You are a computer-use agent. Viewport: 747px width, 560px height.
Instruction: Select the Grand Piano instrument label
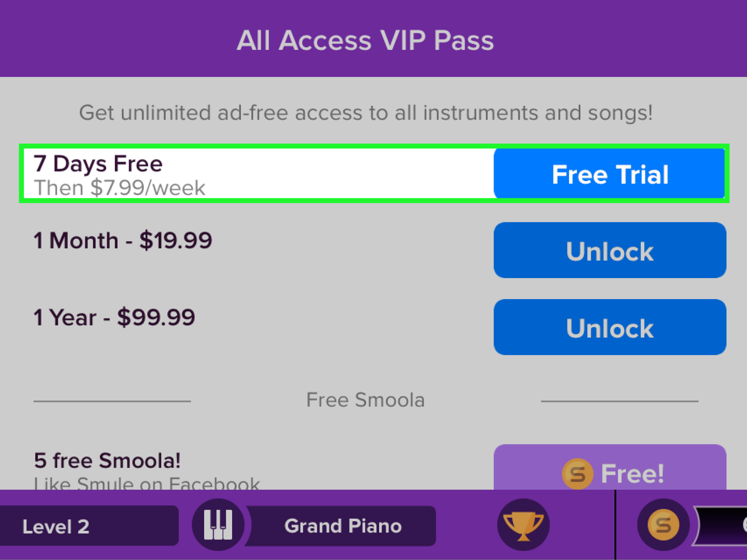coord(343,526)
